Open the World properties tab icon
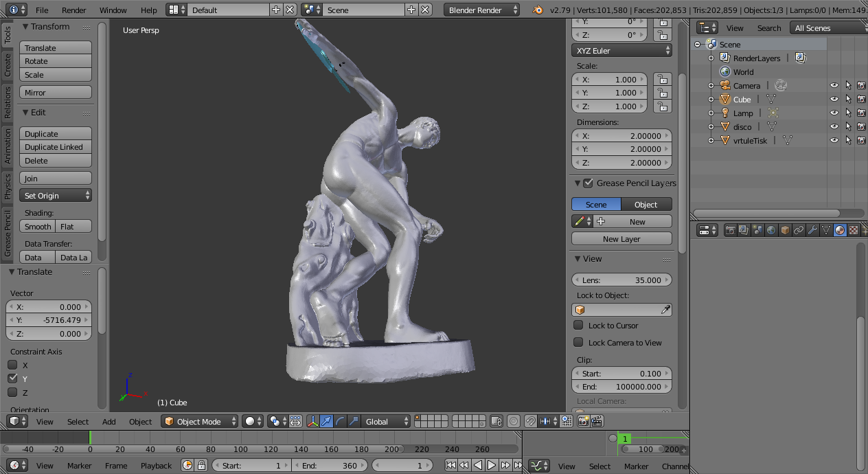The height and width of the screenshot is (474, 868). [771, 231]
